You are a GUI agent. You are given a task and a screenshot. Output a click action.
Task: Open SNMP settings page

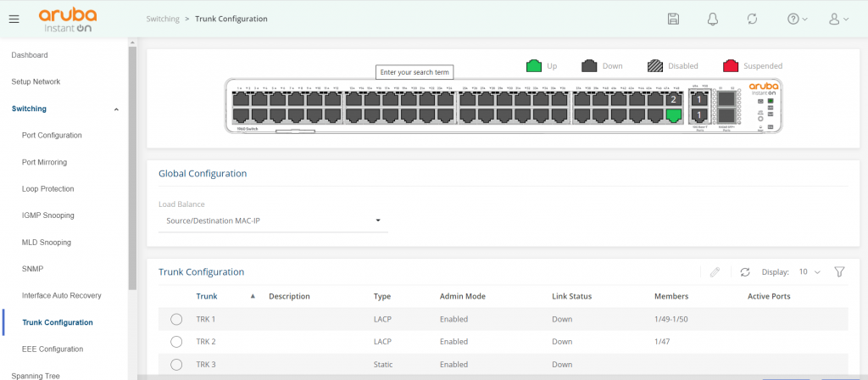(33, 269)
